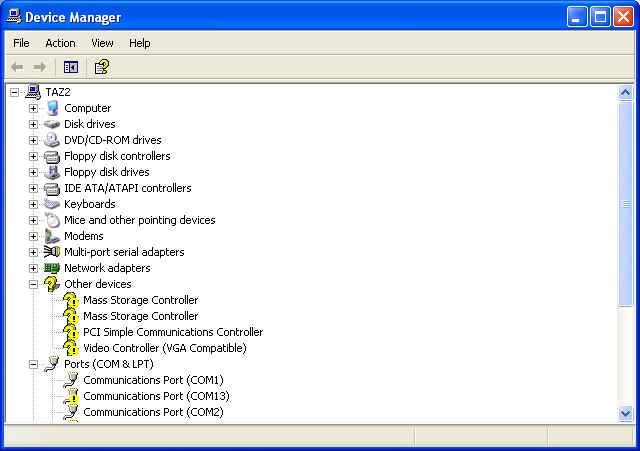Select PCI Simple Communications Controller
The image size is (640, 451).
click(173, 332)
